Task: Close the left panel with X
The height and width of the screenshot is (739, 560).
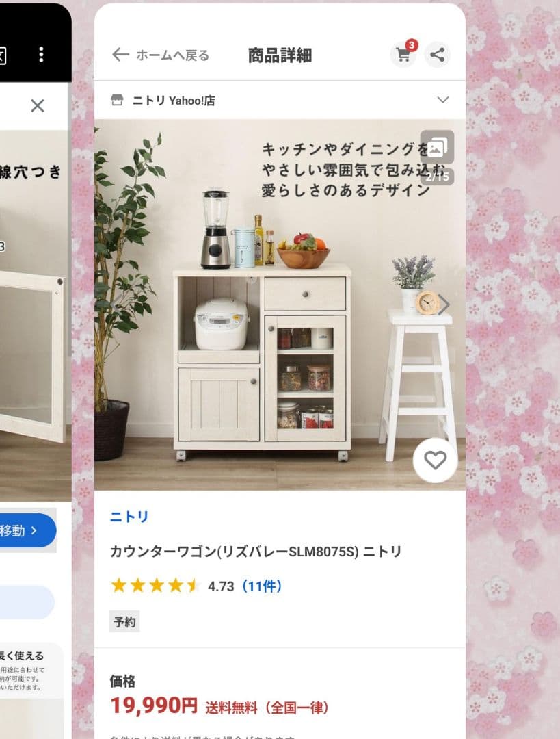Action: point(38,105)
